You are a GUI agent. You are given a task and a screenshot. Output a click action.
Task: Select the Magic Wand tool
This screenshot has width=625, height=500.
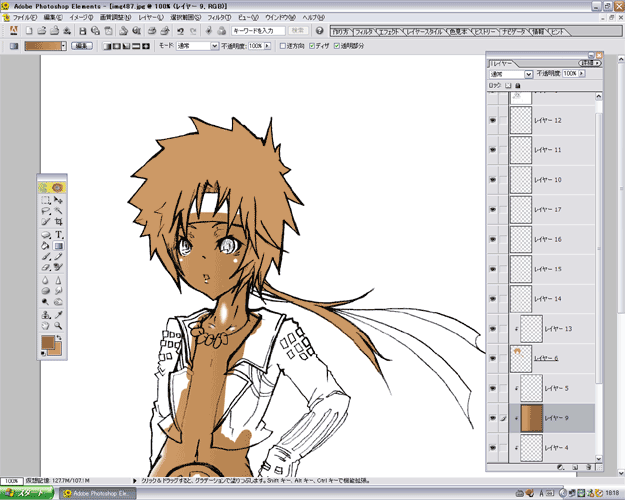tap(59, 211)
